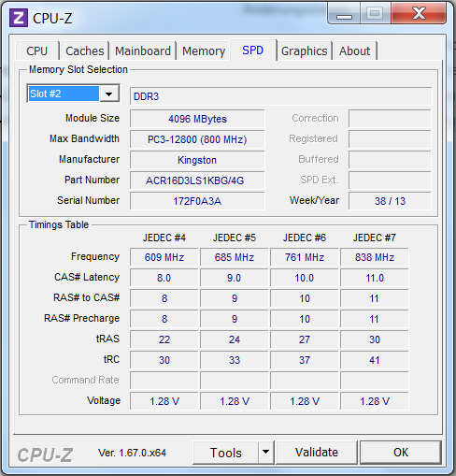Expand the Tools dropdown arrow
The image size is (456, 476).
(x=265, y=452)
